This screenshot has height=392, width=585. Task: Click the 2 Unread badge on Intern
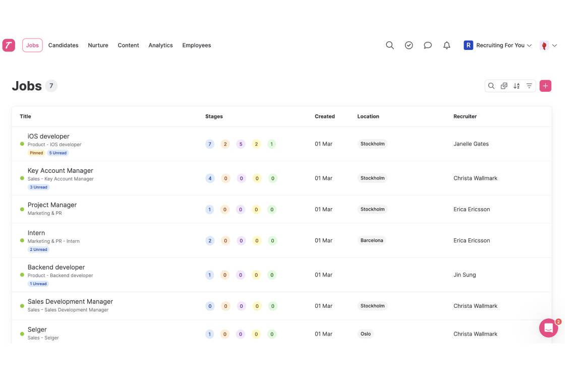click(38, 249)
